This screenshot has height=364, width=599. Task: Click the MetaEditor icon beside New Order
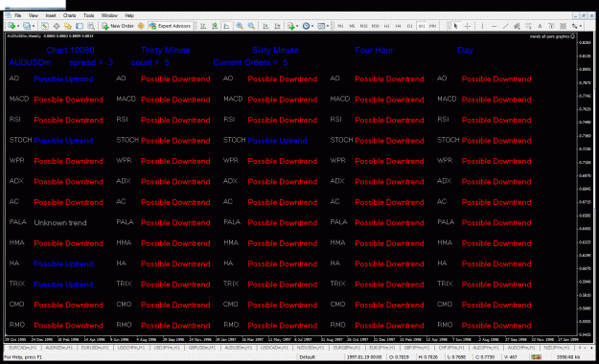[141, 26]
